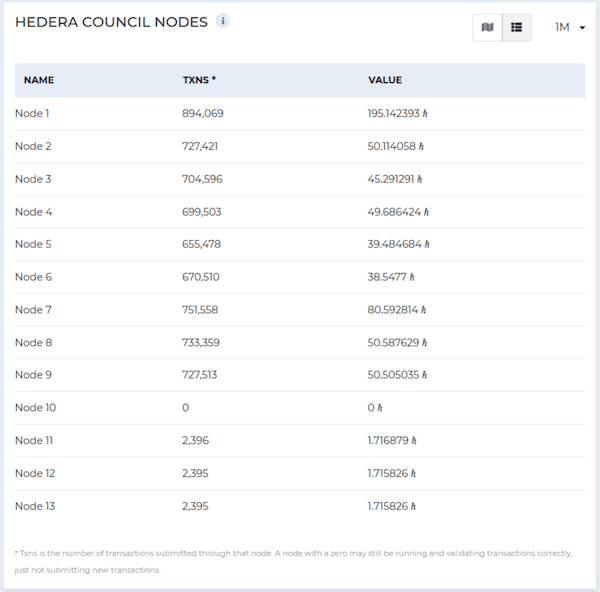Click transaction count 727,421
The image size is (600, 592).
point(200,146)
